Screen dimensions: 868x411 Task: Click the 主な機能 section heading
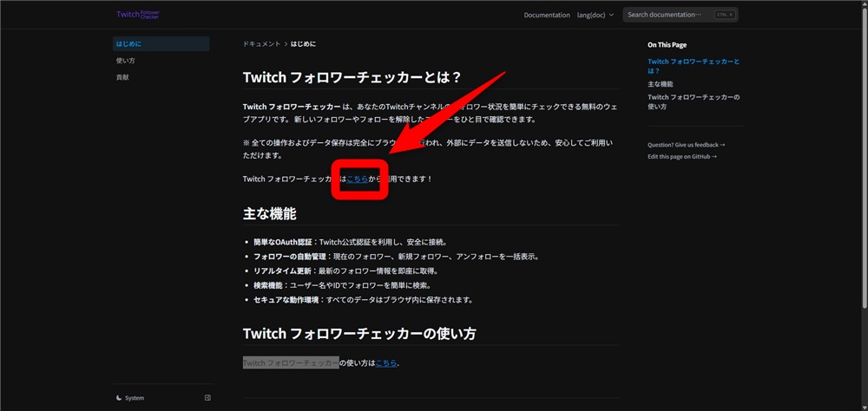click(x=269, y=213)
